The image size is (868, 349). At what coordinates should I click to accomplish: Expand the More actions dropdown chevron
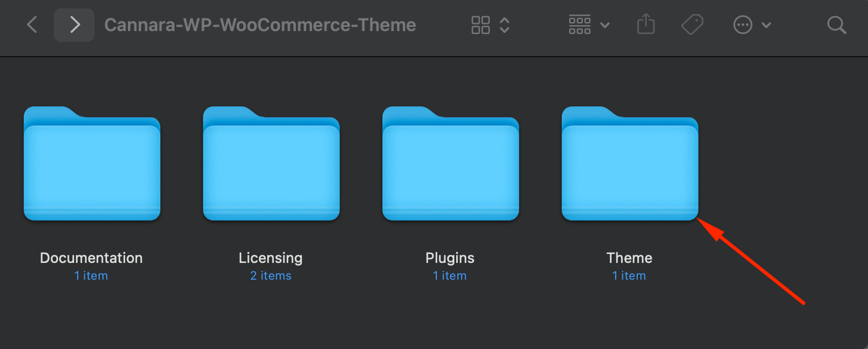pyautogui.click(x=766, y=25)
